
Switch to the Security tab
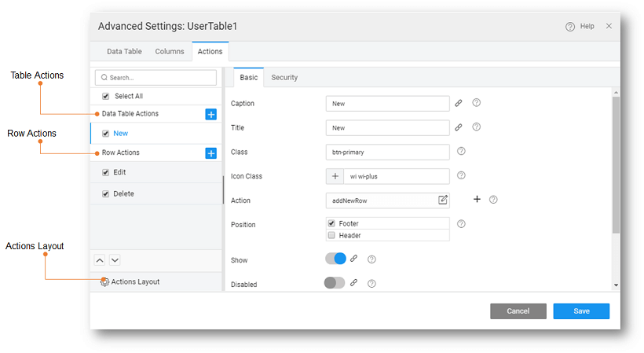pyautogui.click(x=284, y=78)
